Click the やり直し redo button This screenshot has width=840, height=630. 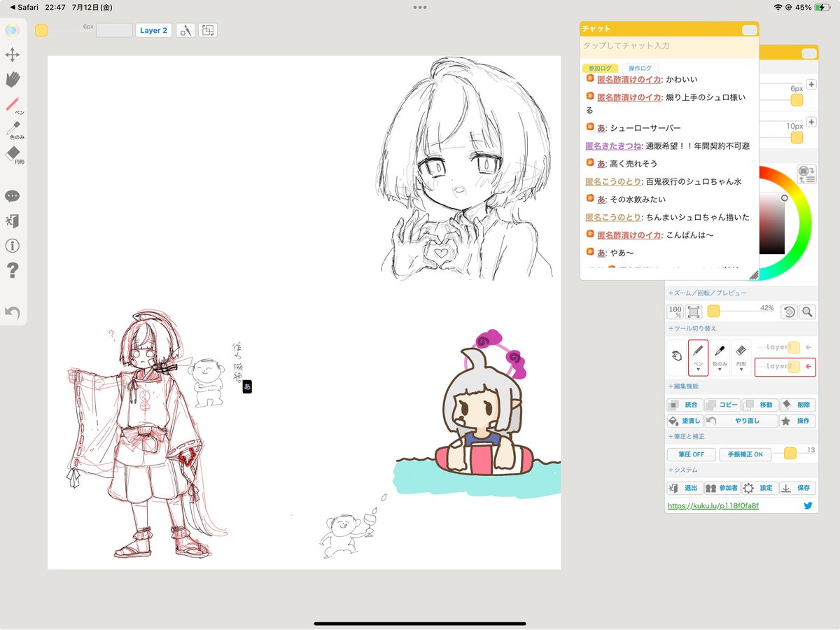(x=741, y=421)
